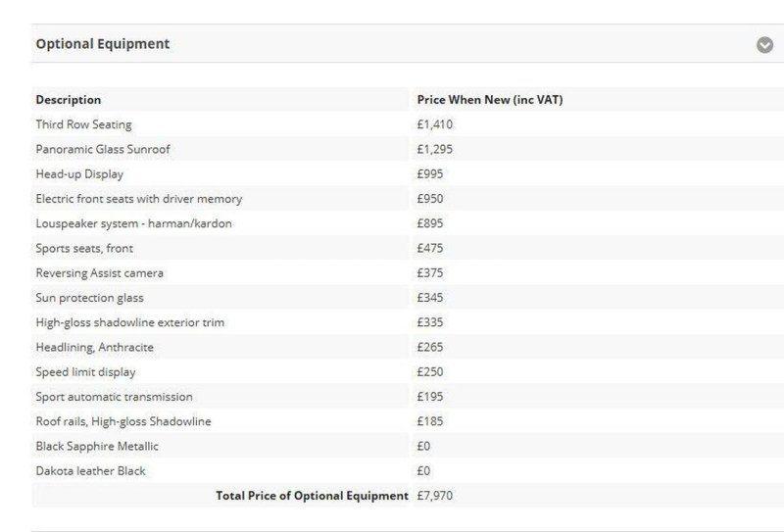This screenshot has height=532, width=784.
Task: Click the harman/kardon Louspeaker system row
Action: pos(408,223)
